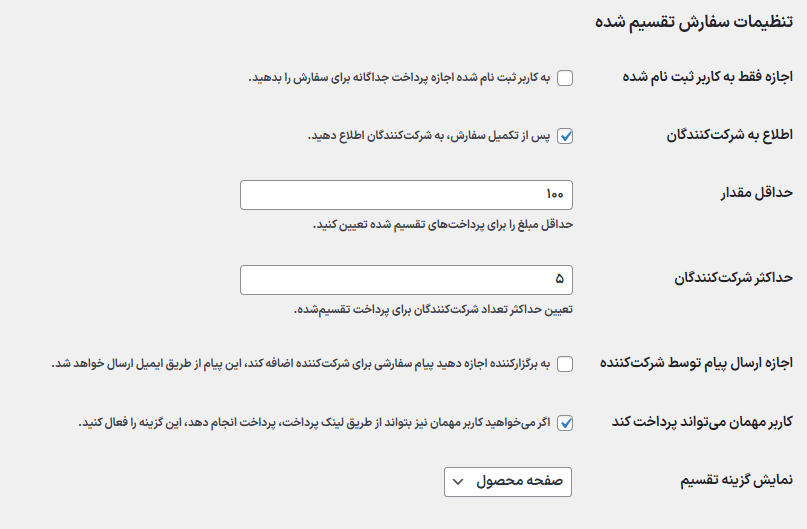Enable the 'اجازه ارسال پیام توسط شرکت‌کننده' checkbox
Viewport: 807px width, 529px height.
coord(565,364)
